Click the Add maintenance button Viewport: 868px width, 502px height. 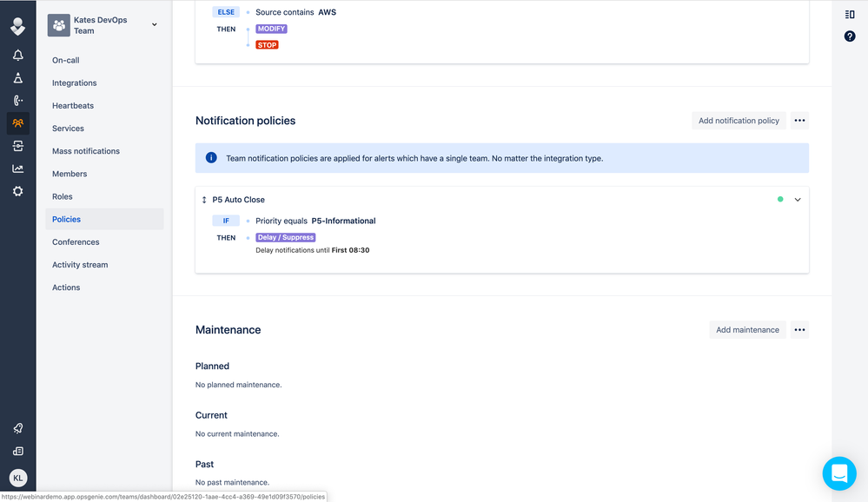pyautogui.click(x=747, y=329)
